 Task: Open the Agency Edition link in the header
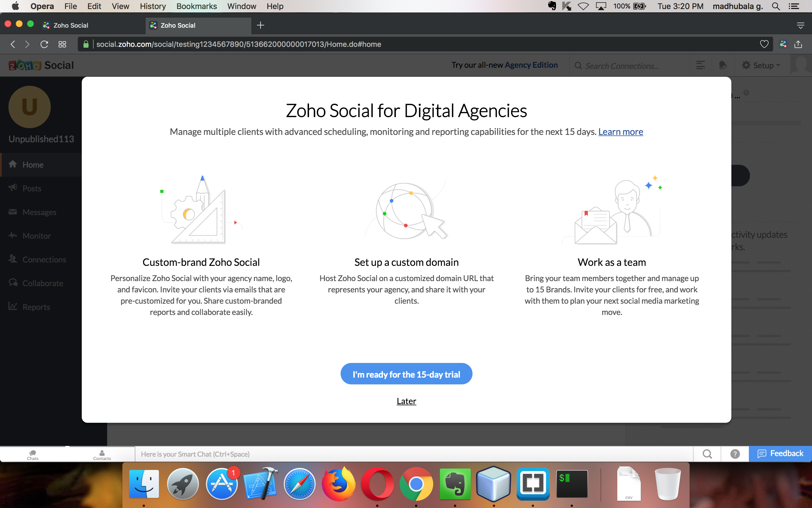click(x=531, y=65)
